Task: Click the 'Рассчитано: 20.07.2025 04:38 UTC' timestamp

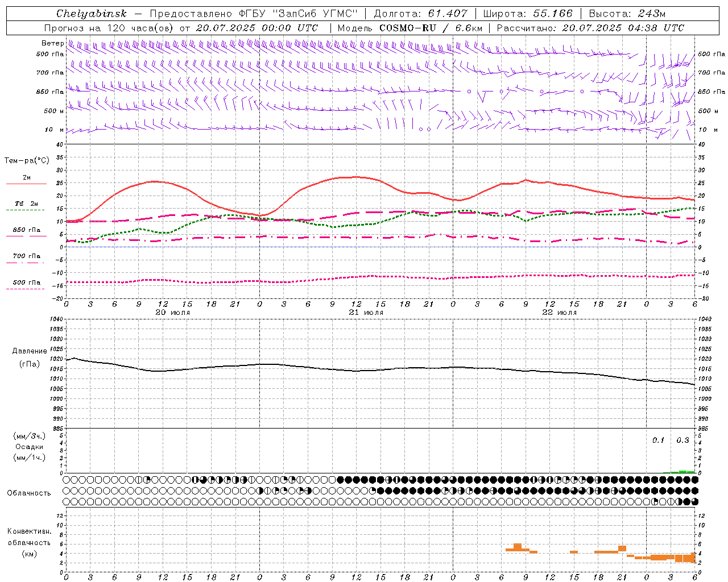Action: click(x=590, y=28)
